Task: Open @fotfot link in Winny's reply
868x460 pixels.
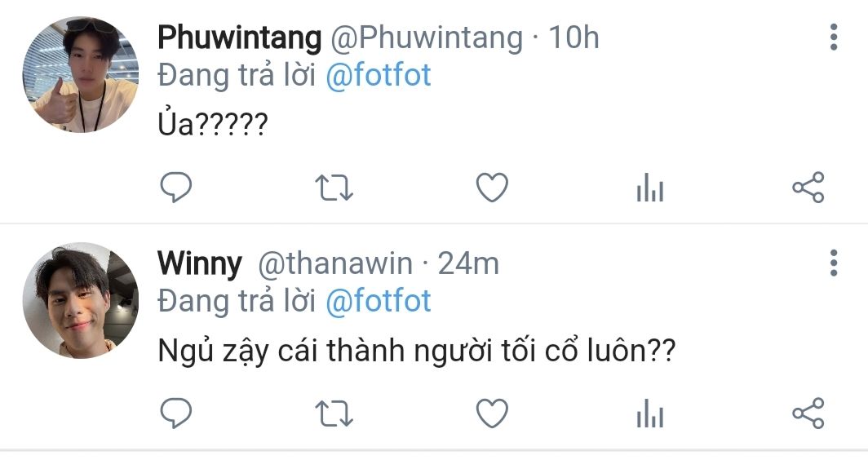Action: pyautogui.click(x=378, y=302)
